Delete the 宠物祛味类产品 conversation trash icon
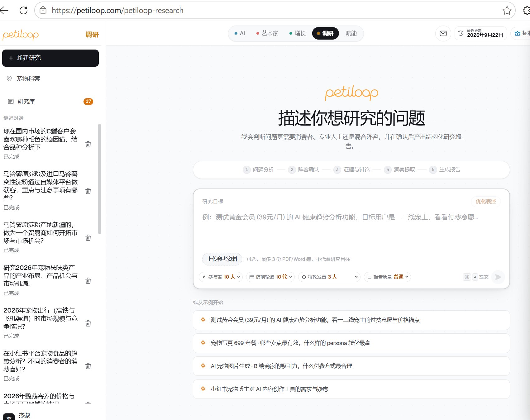Screen dimensions: 530x420 click(88, 281)
